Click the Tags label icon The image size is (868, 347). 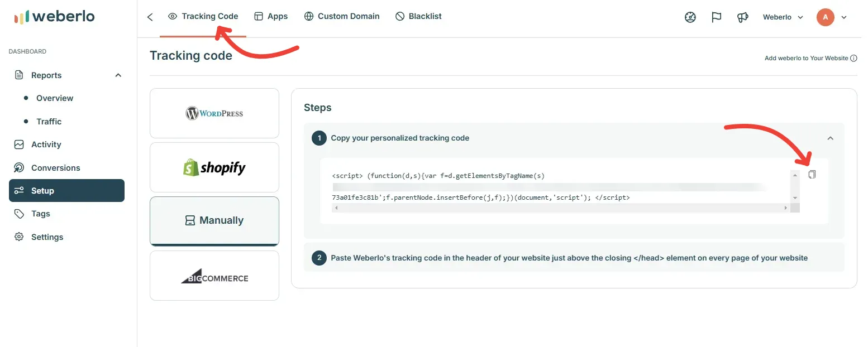pyautogui.click(x=19, y=214)
